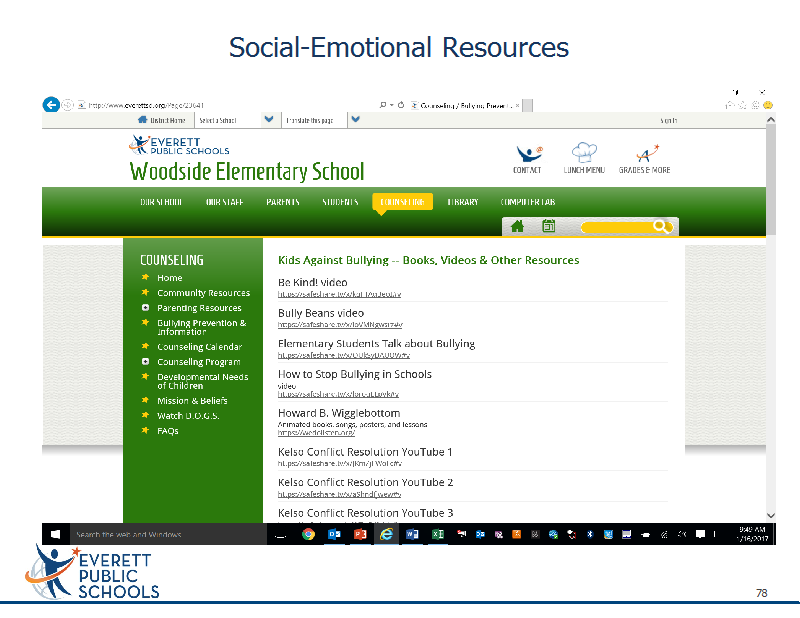Click the Sign In link
Screen dimensions: 800x618
tap(668, 120)
